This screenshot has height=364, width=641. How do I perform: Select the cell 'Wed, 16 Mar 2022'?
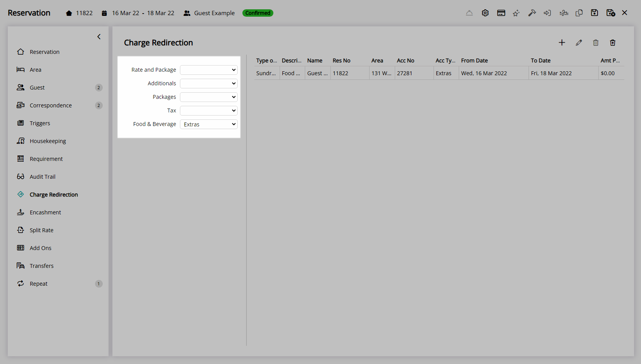[494, 73]
